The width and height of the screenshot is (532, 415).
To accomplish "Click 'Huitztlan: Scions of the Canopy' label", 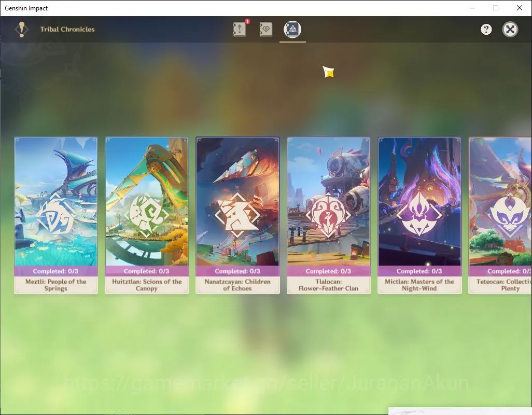I will (147, 285).
